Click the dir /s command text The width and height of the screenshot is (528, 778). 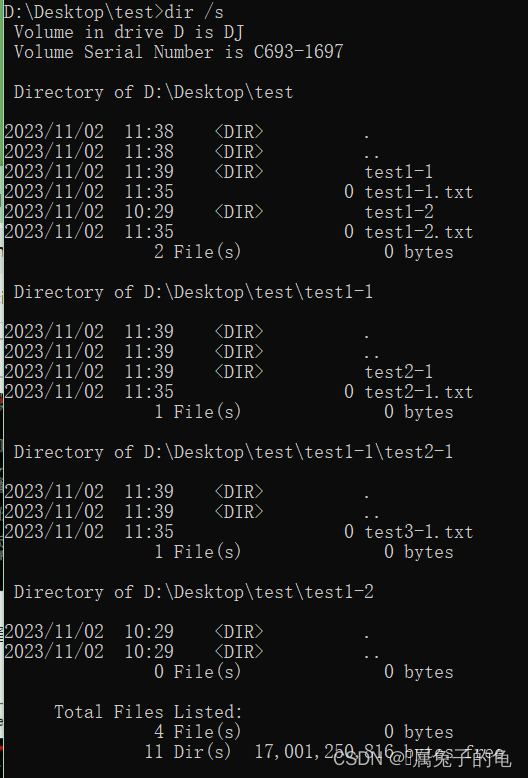pos(194,12)
